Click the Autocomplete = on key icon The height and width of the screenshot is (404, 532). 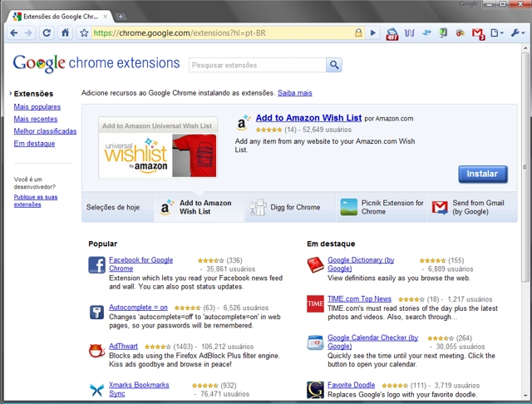click(x=96, y=312)
